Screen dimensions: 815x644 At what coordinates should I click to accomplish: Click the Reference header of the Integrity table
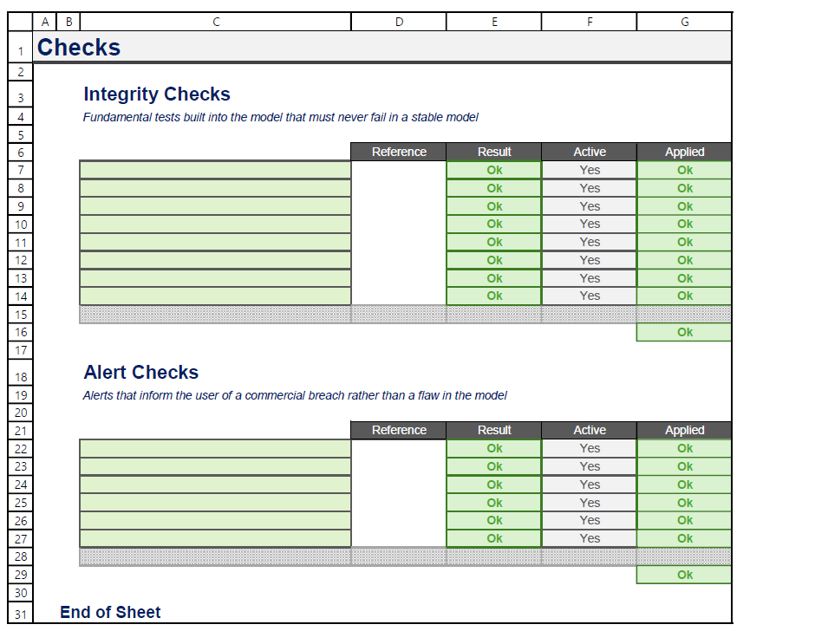pos(398,152)
